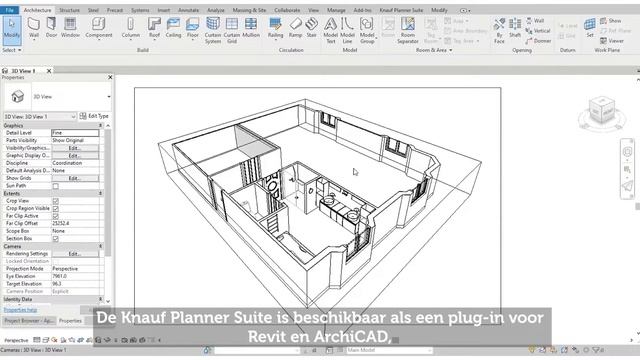Uncheck the Crop View checkbox
Image resolution: width=640 pixels, height=360 pixels.
(56, 201)
